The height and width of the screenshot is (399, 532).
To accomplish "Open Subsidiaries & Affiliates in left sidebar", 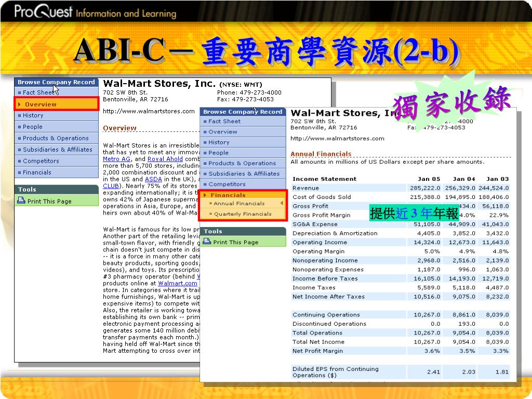I will click(x=57, y=150).
